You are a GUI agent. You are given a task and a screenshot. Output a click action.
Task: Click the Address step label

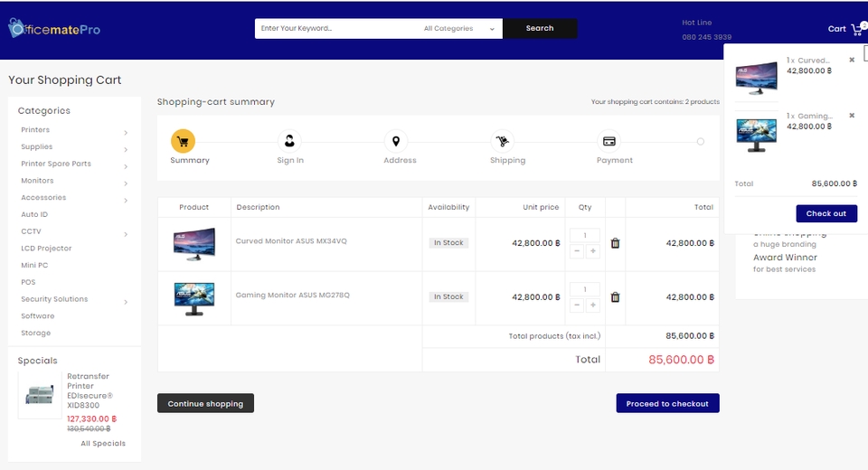(x=400, y=160)
